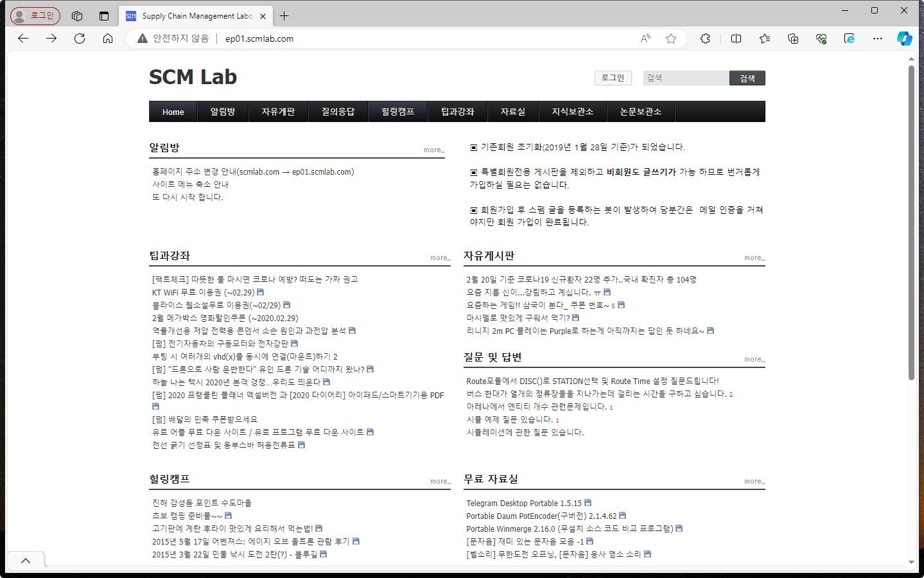This screenshot has width=924, height=578.
Task: Start Read Aloud for the page
Action: 644,39
